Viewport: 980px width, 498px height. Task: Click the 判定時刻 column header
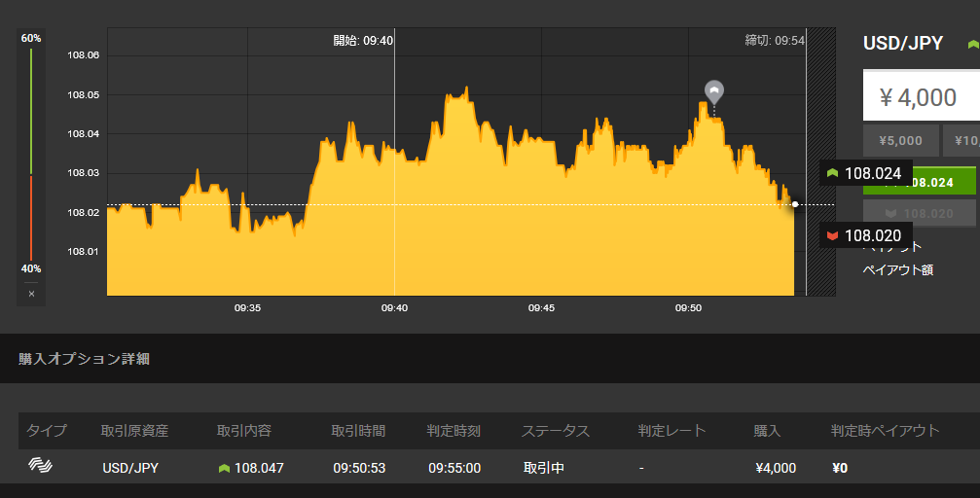click(454, 431)
